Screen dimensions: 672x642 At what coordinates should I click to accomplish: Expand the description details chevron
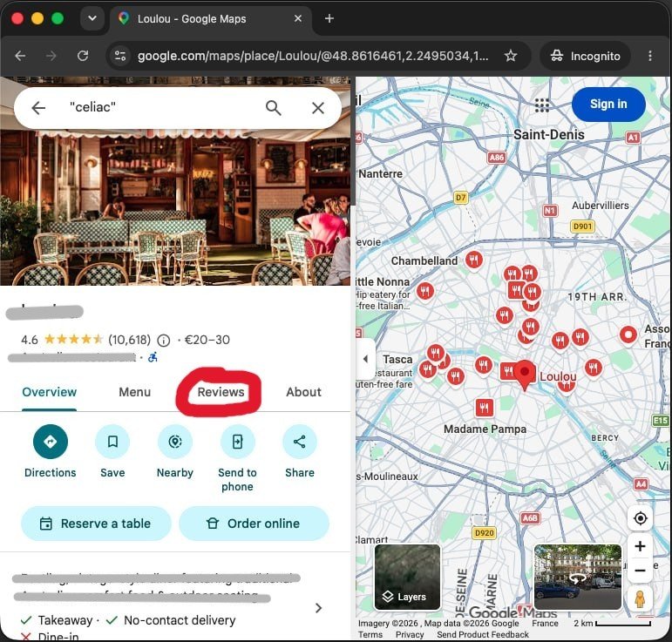318,608
